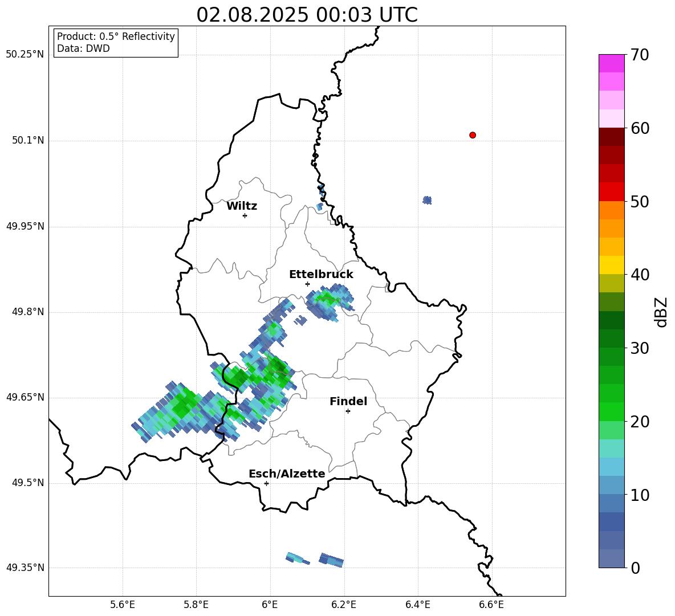Click the "Data: DWD" legend text
Image resolution: width=675 pixels, height=616 pixels.
[x=83, y=48]
